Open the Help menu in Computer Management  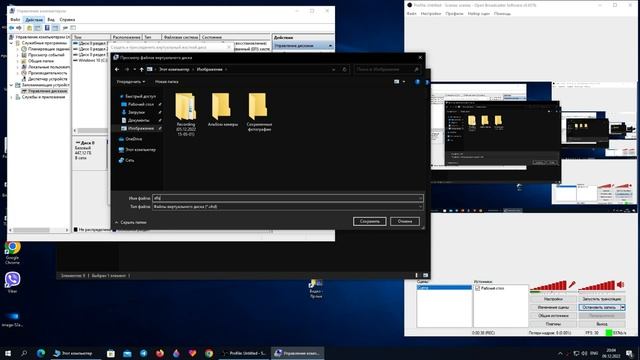[x=67, y=20]
